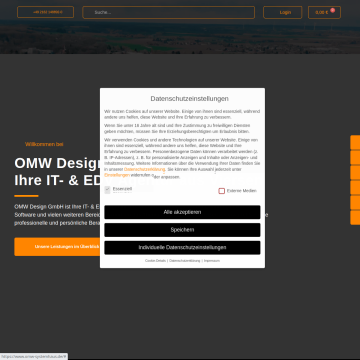
Task: Save cookie choice with Speichern
Action: (x=182, y=230)
